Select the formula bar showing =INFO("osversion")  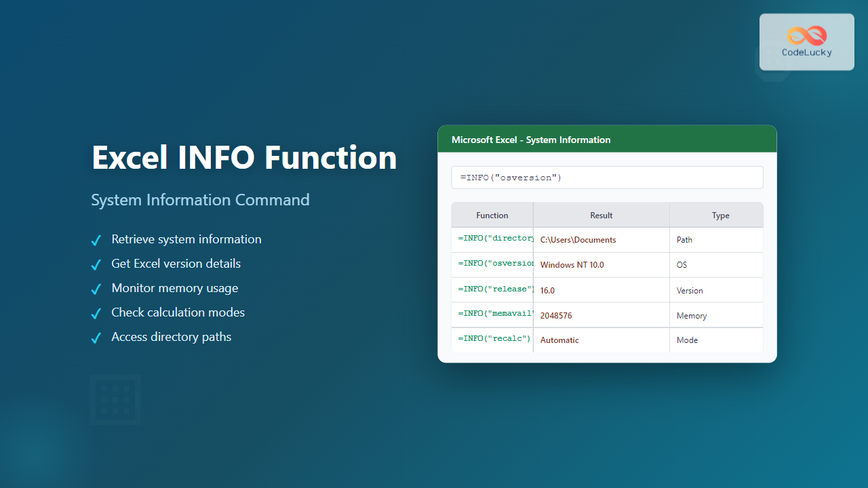[x=607, y=177]
